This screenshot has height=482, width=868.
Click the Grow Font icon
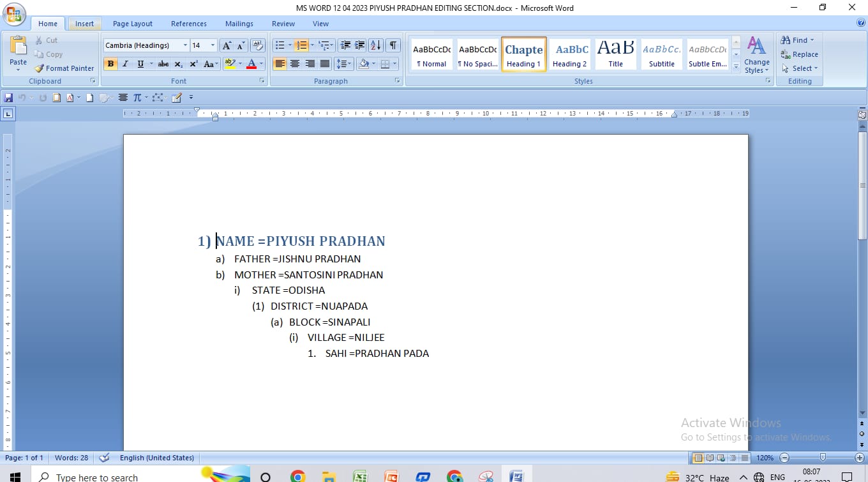(x=227, y=45)
